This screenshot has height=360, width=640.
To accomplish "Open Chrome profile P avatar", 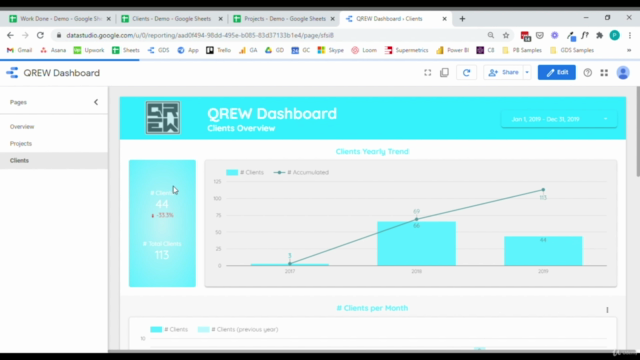I will [x=614, y=36].
